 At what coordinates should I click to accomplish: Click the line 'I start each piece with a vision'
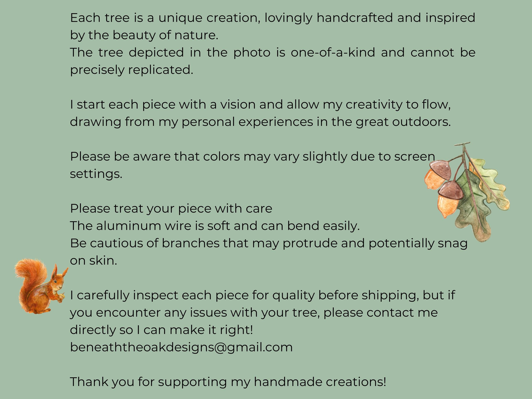(260, 105)
